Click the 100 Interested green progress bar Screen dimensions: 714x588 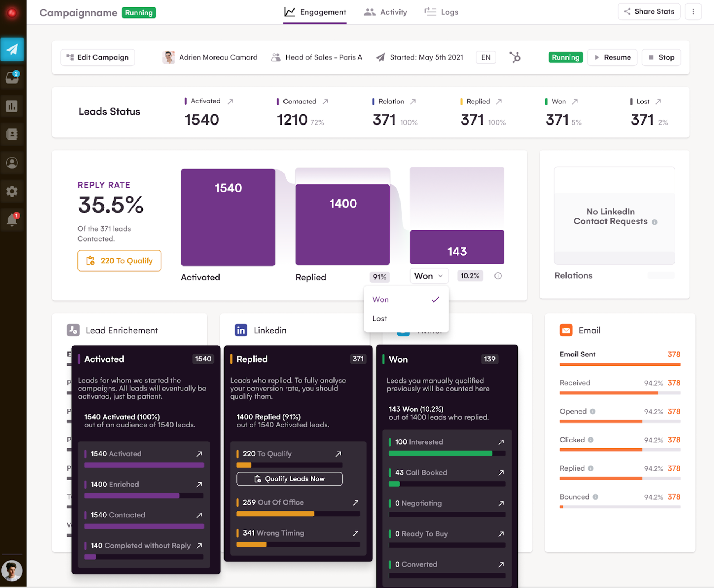pyautogui.click(x=440, y=453)
